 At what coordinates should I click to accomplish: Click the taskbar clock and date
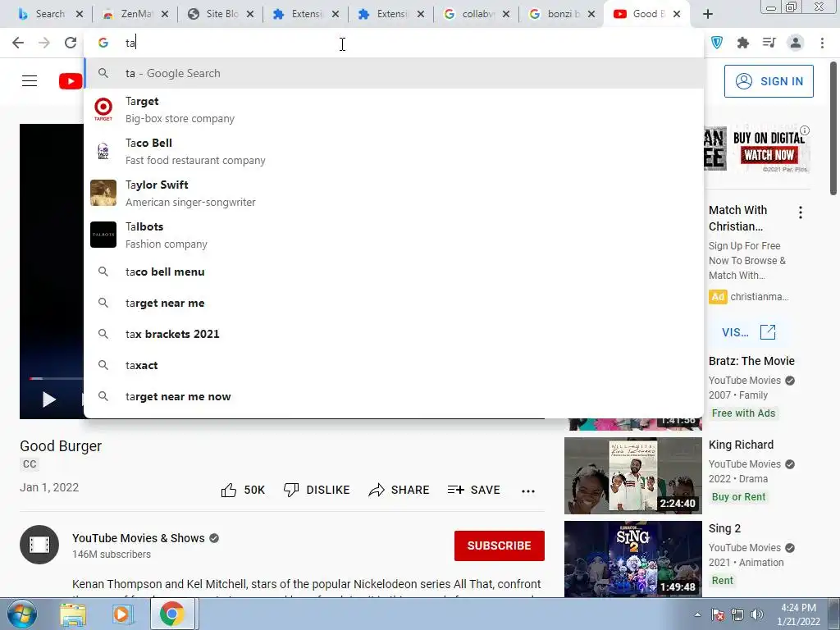pyautogui.click(x=798, y=614)
